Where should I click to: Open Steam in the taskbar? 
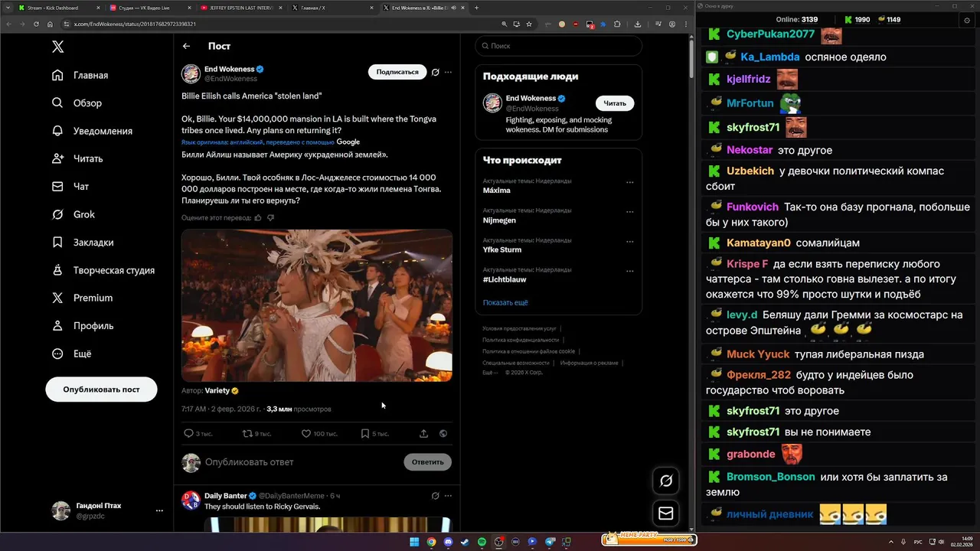(x=465, y=542)
